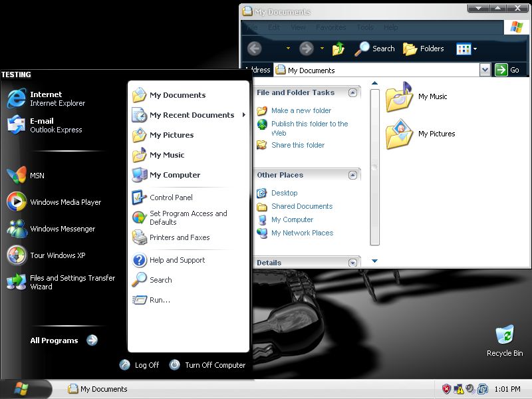The width and height of the screenshot is (532, 399).
Task: Click the task pane scroll up arrow
Action: [x=374, y=83]
